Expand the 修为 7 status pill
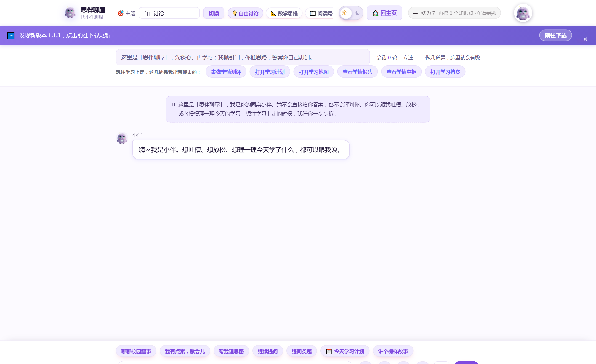This screenshot has height=364, width=596. [454, 13]
